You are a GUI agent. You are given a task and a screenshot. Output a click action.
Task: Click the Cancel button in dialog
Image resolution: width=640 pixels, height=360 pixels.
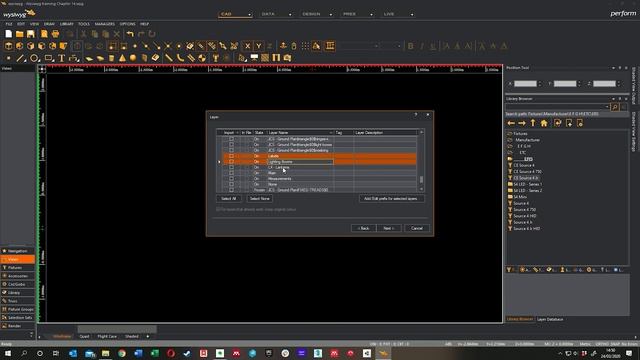(x=417, y=228)
